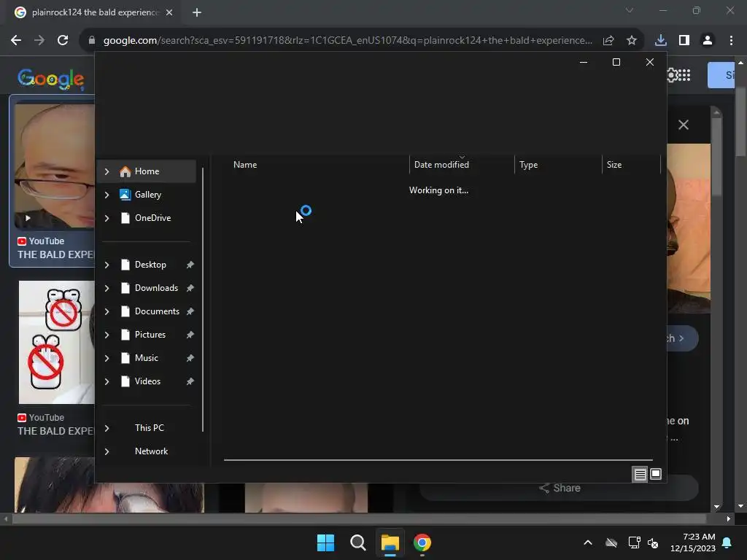747x560 pixels.
Task: Click the Chrome horizontal scrollbar
Action: 359,519
